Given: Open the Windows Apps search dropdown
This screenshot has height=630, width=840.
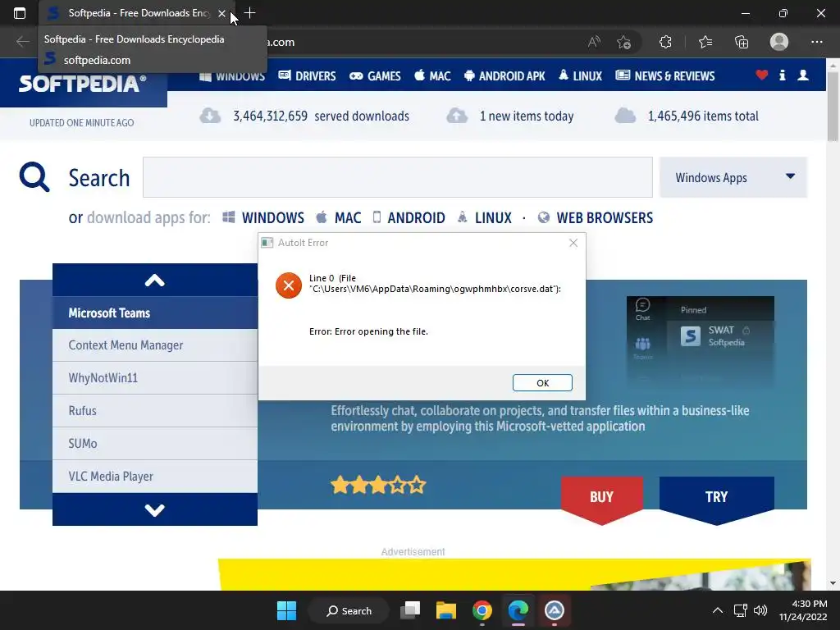Looking at the screenshot, I should point(733,177).
